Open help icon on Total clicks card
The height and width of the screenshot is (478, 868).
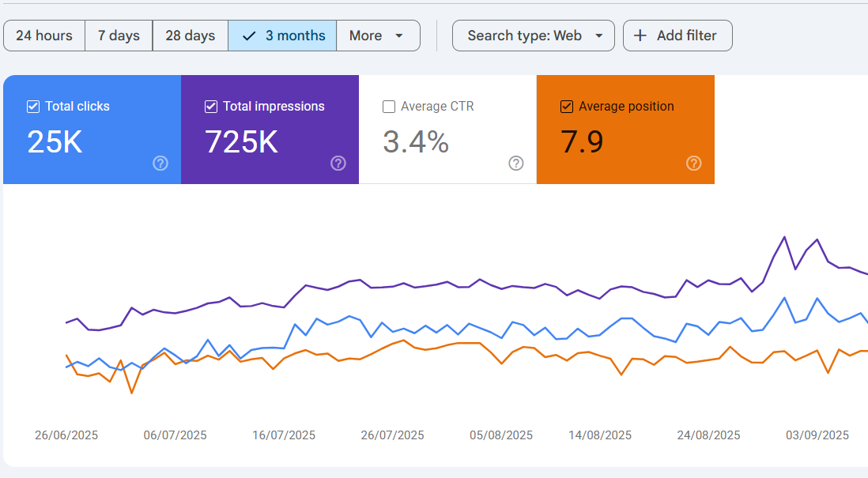pyautogui.click(x=160, y=164)
